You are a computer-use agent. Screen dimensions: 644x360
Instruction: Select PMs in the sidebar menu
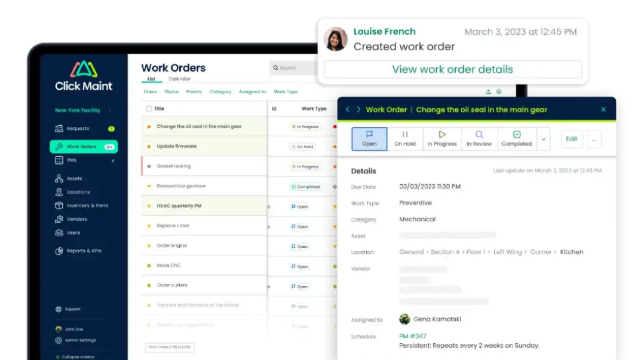[x=71, y=160]
